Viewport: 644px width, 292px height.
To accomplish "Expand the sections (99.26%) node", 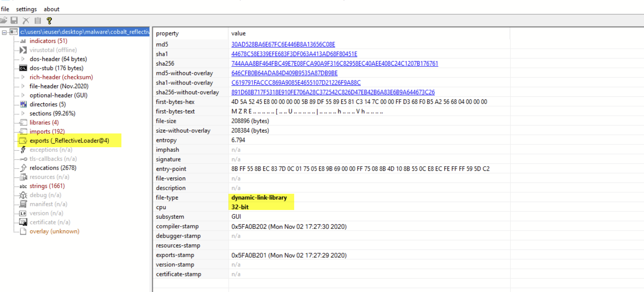I will tap(24, 113).
